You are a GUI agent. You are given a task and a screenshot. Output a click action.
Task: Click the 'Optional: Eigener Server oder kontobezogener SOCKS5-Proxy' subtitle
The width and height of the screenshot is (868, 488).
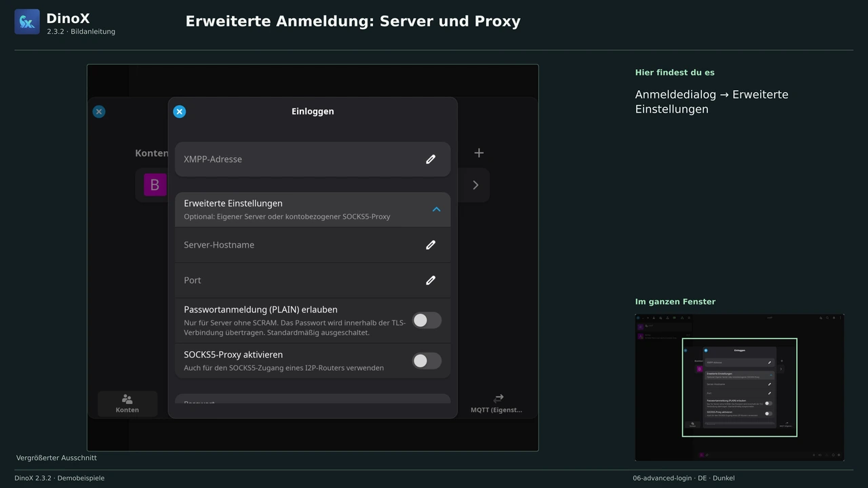pyautogui.click(x=287, y=217)
